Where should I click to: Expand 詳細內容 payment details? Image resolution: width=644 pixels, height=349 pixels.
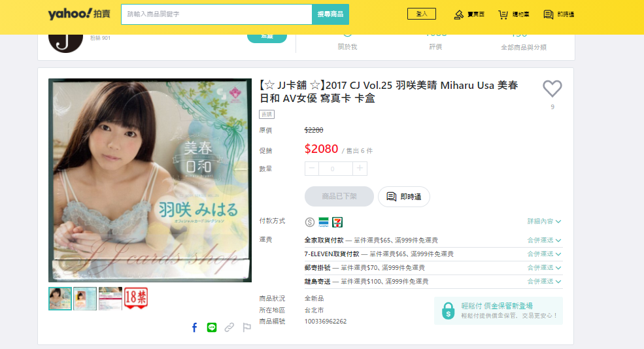[544, 222]
